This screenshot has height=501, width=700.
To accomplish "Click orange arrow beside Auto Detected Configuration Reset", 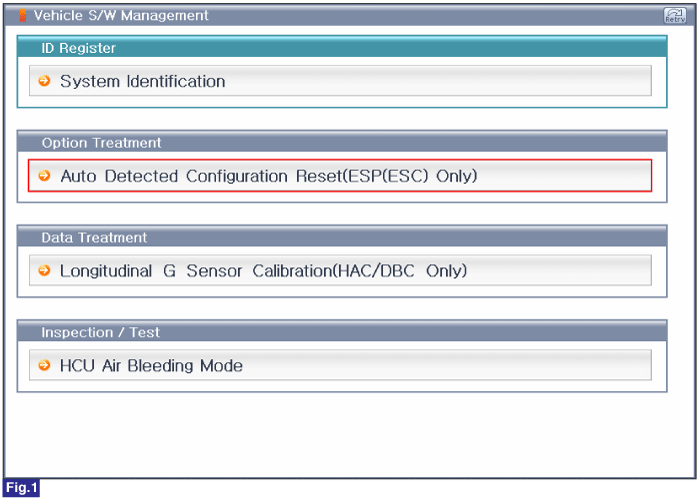I will pos(44,175).
